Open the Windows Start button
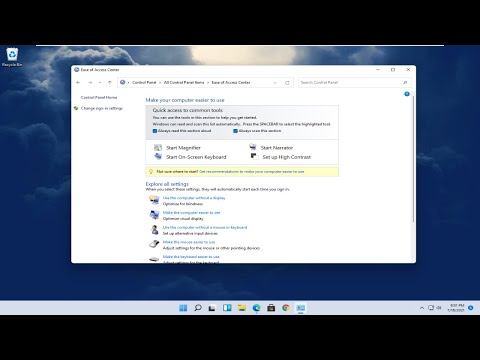480x360 pixels. point(183,308)
